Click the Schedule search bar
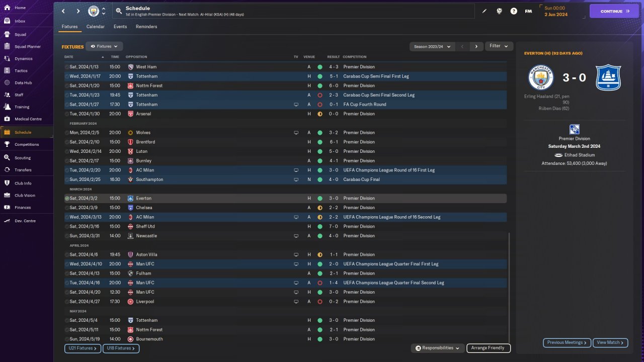This screenshot has height=362, width=644. point(294,11)
